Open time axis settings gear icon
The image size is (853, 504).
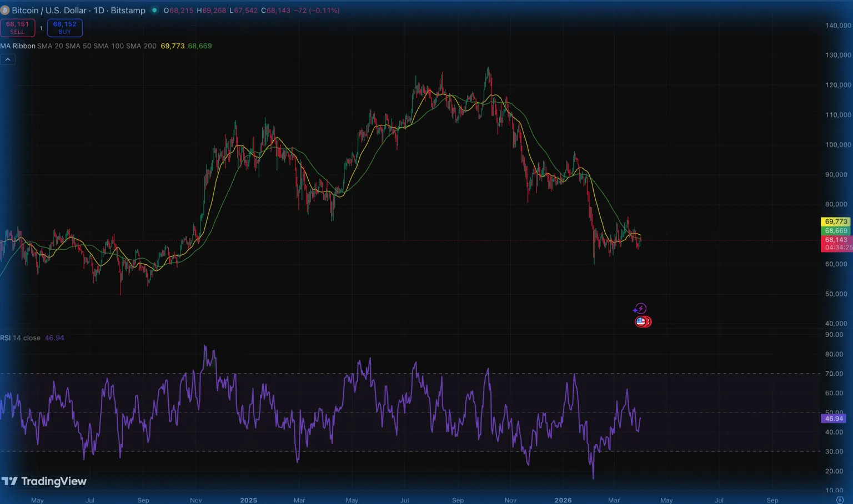click(x=840, y=500)
